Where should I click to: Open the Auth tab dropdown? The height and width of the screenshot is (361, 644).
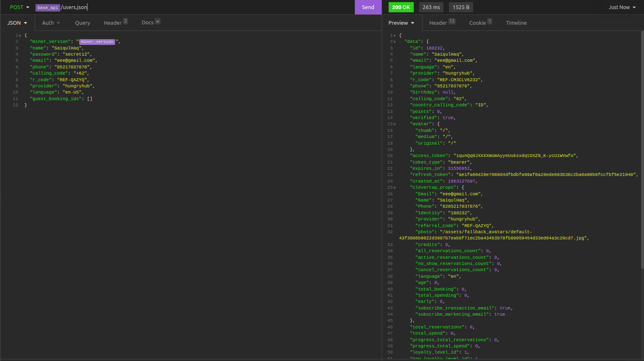pyautogui.click(x=51, y=23)
